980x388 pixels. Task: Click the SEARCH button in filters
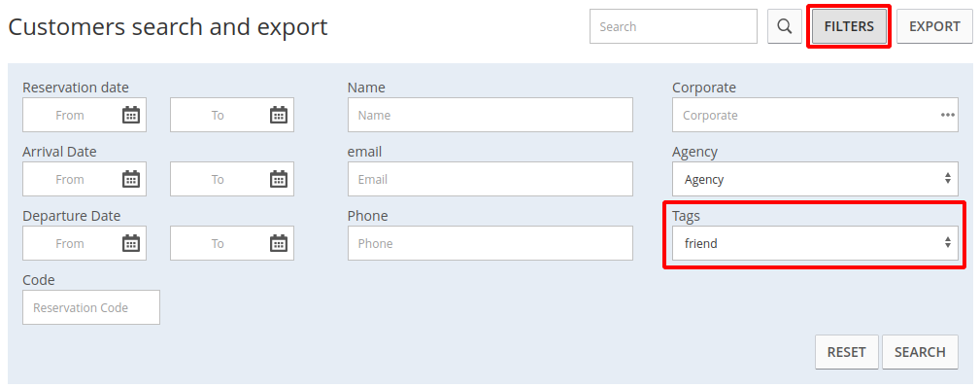point(920,352)
